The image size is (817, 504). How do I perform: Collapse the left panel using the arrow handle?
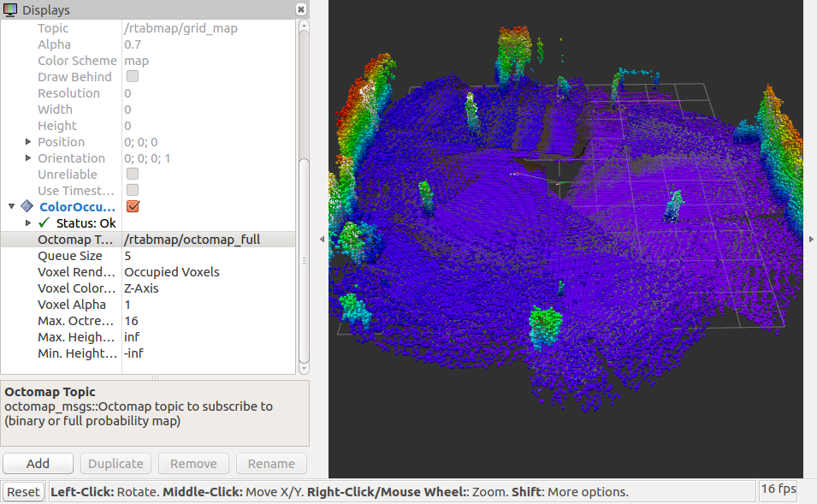click(322, 240)
